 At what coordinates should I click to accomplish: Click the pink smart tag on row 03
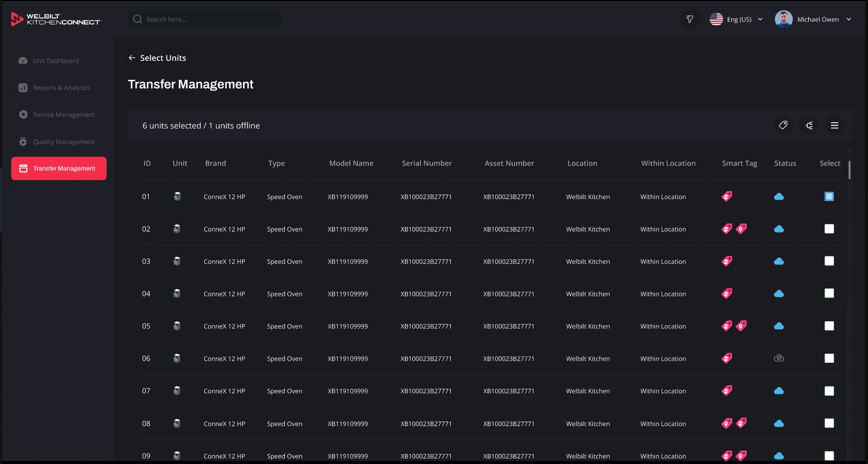coord(727,260)
